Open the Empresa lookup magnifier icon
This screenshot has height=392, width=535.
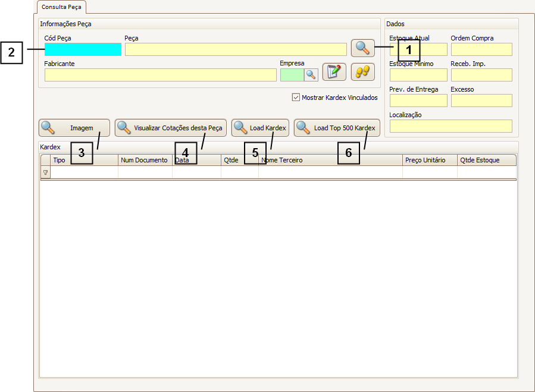[x=311, y=74]
